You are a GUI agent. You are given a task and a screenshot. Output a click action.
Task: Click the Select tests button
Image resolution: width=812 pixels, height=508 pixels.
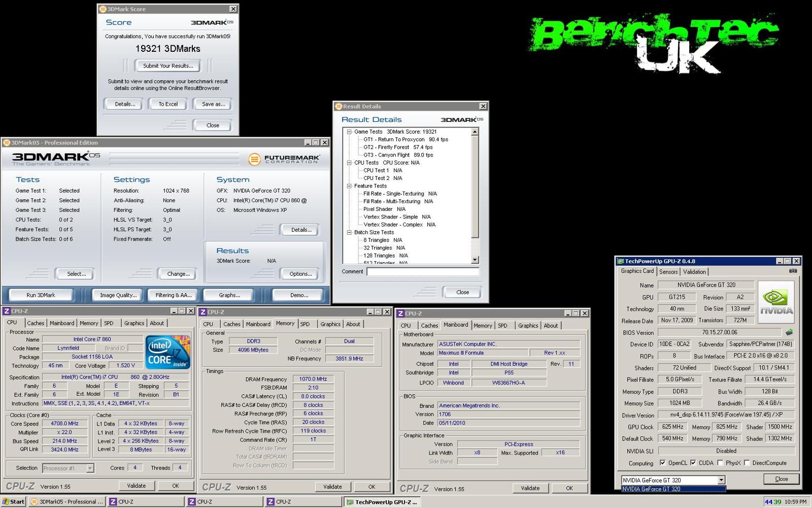[77, 274]
